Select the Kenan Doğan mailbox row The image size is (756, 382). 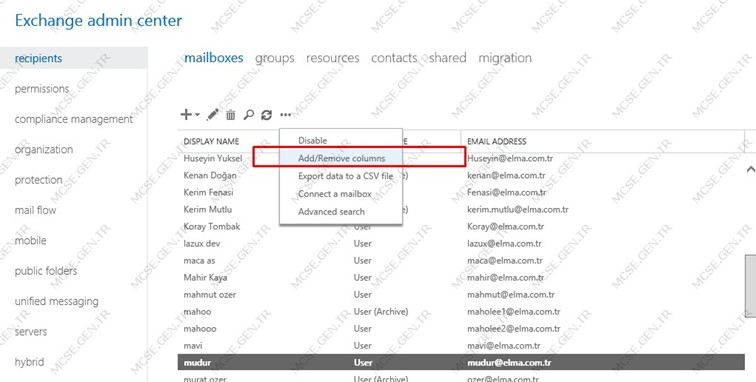(461, 176)
